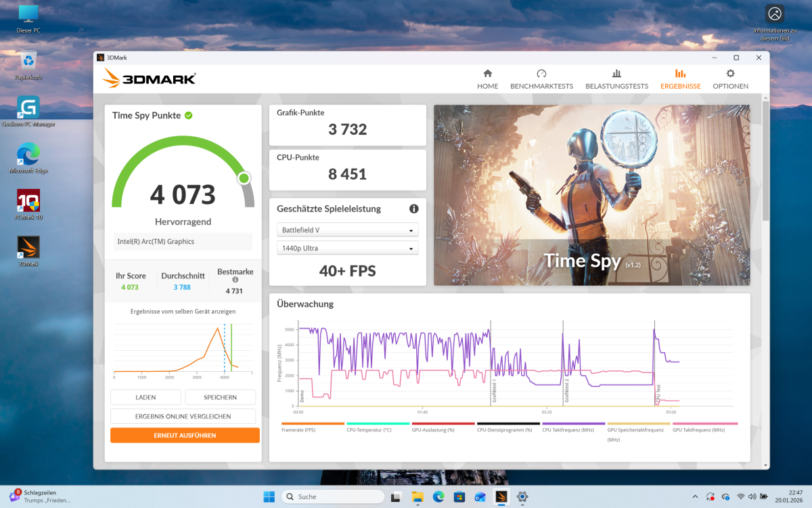Click the Suche search field in taskbar
This screenshot has height=508, width=812.
point(333,496)
